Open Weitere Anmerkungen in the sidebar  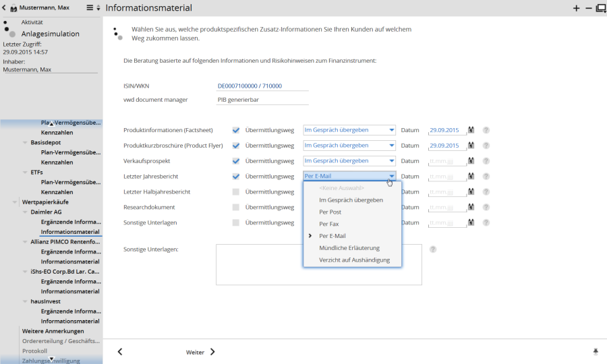pyautogui.click(x=53, y=331)
